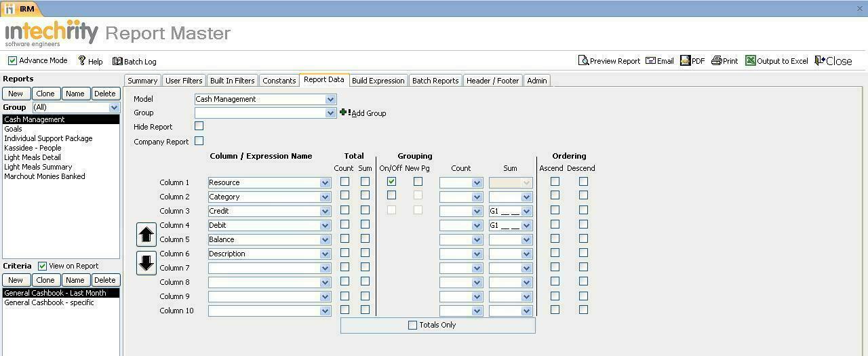868x356 pixels.
Task: Click Name button under Reports
Action: 75,94
